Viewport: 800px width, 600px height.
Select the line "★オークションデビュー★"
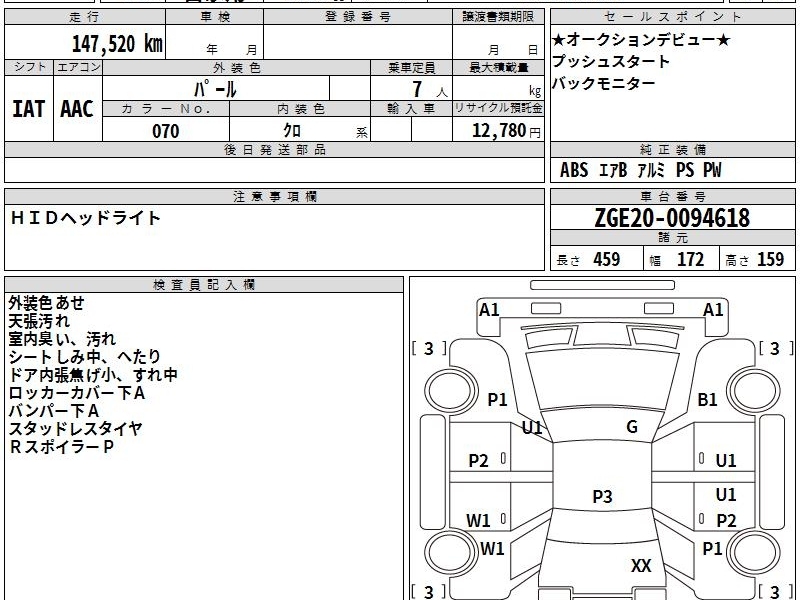coord(641,39)
